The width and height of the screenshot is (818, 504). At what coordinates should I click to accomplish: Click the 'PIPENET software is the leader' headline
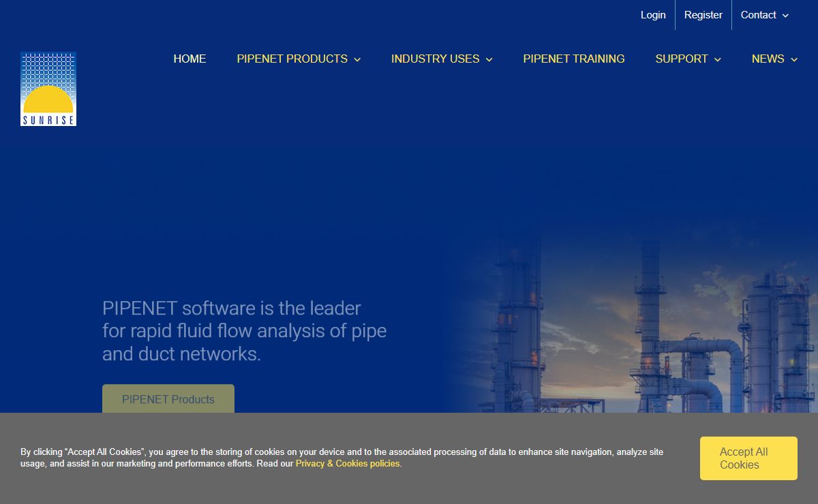[x=244, y=331]
